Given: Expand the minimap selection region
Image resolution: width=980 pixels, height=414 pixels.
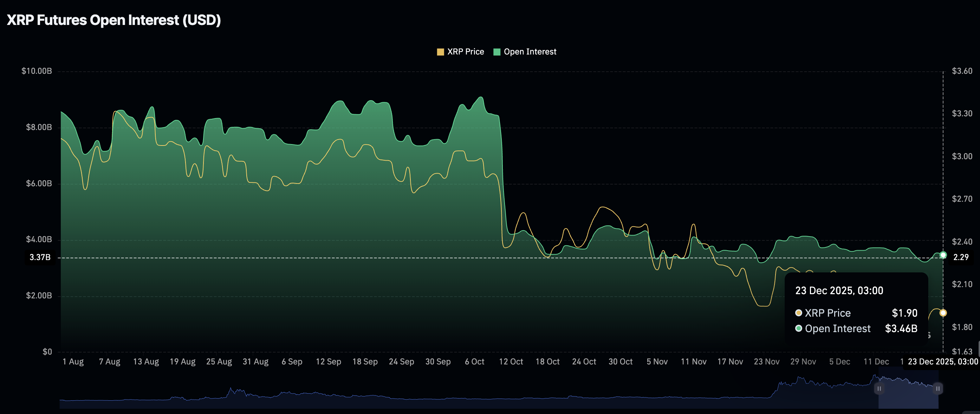Looking at the screenshot, I should tap(909, 389).
